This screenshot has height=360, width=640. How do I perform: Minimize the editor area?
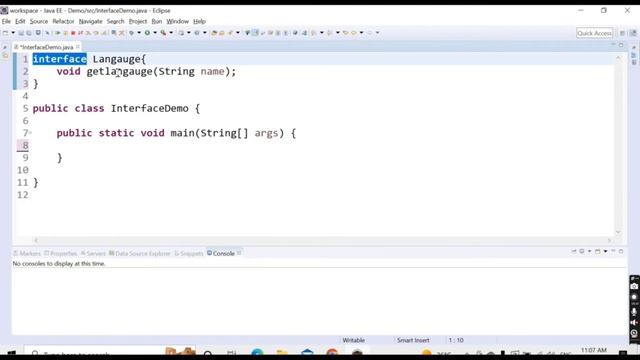[613, 44]
